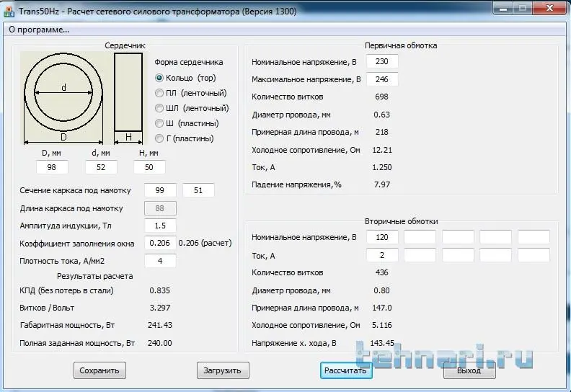Click the frame section field with 51
The image size is (571, 392).
click(198, 190)
